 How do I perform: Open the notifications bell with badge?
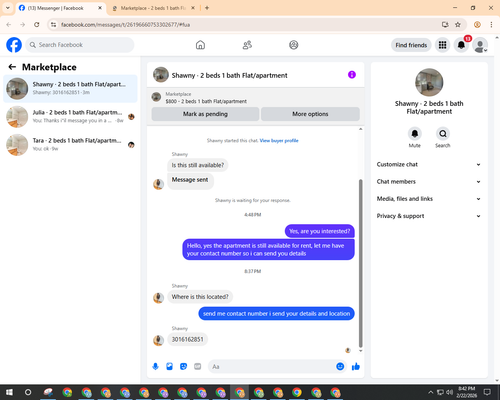[461, 45]
